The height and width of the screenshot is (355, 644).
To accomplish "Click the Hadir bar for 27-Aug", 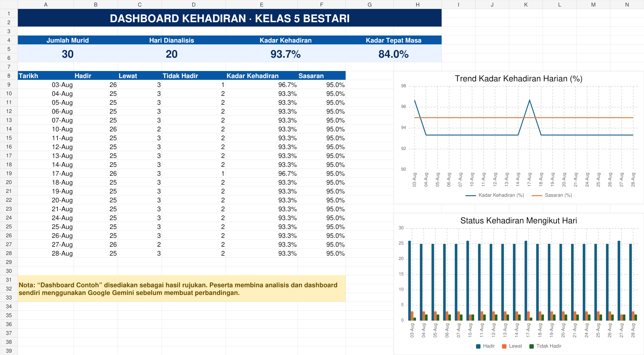I will click(619, 280).
